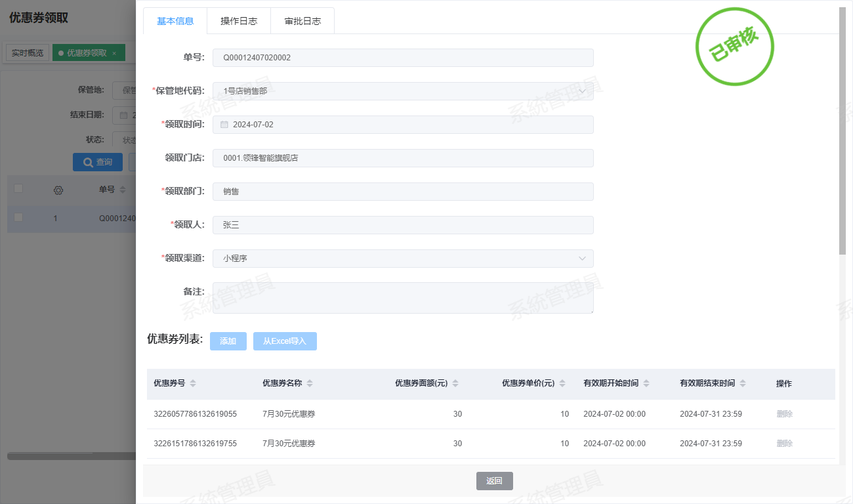Click the vertical scrollbar of detail panel
Image resolution: width=853 pixels, height=504 pixels.
[x=843, y=131]
